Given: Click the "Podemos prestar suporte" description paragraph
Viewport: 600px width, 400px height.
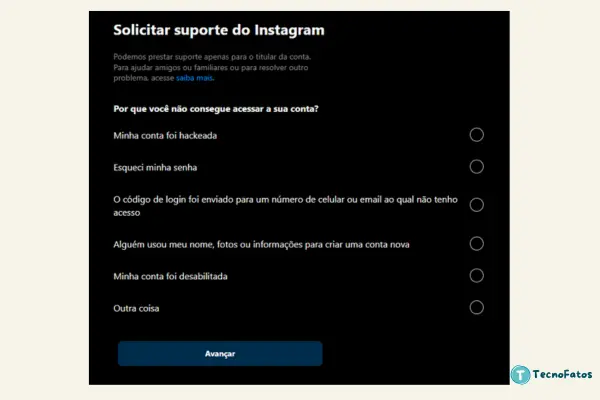Looking at the screenshot, I should coord(212,67).
